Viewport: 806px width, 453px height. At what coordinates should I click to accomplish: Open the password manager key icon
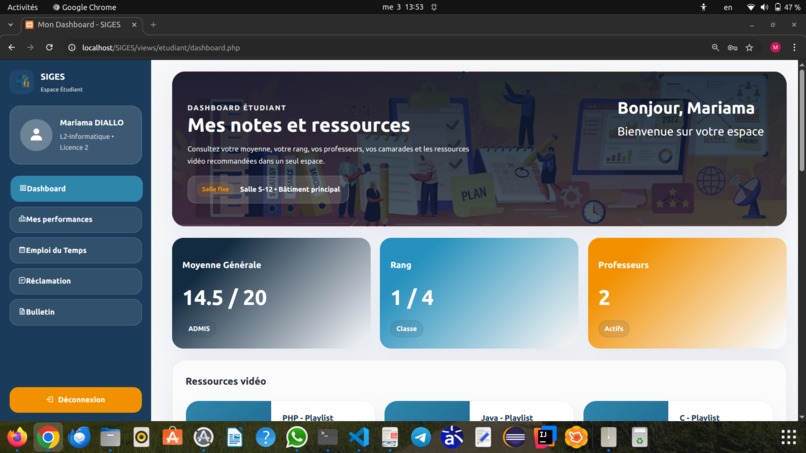732,47
